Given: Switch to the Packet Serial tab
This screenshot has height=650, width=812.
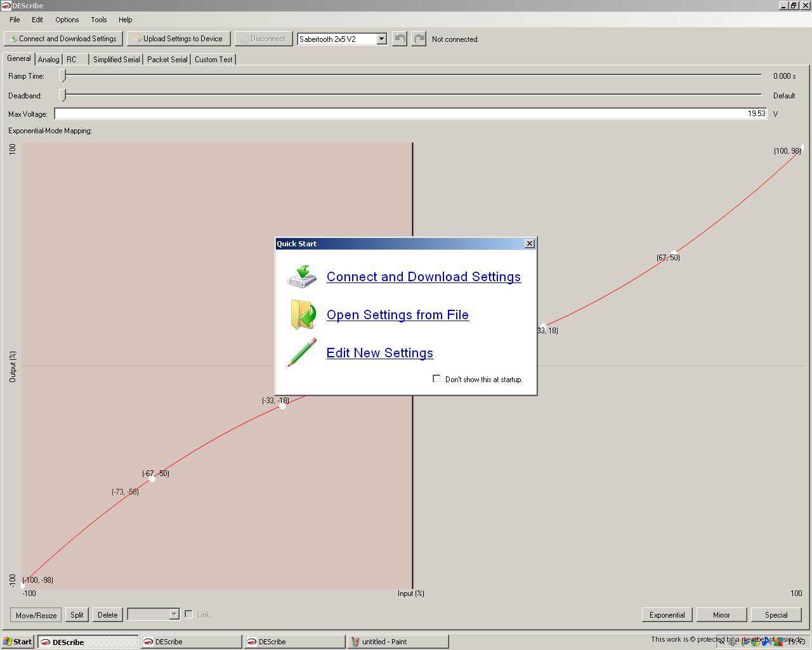Looking at the screenshot, I should [x=167, y=59].
